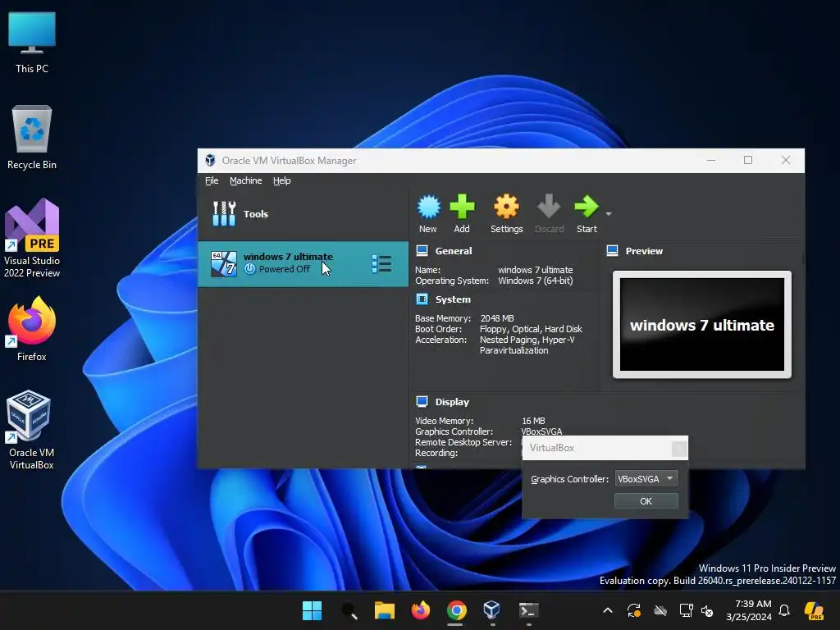Click the Acceleration: label

(441, 340)
